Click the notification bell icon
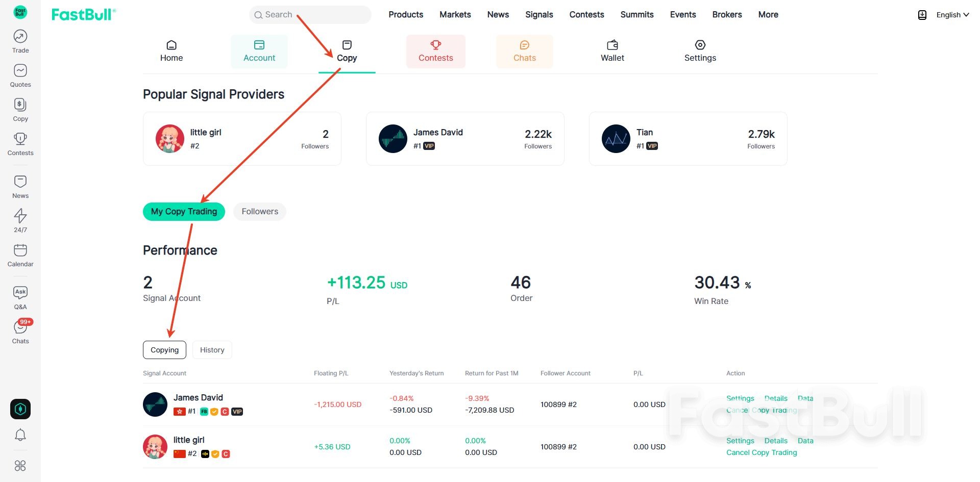 point(20,435)
